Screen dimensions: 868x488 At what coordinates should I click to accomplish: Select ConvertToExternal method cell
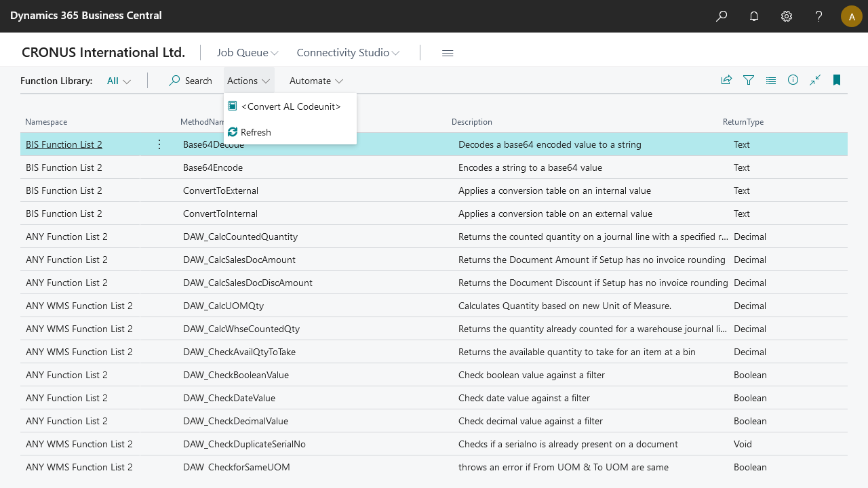click(x=220, y=190)
